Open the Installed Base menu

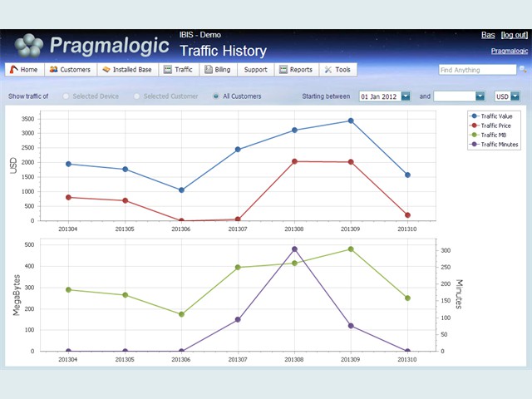(x=127, y=70)
